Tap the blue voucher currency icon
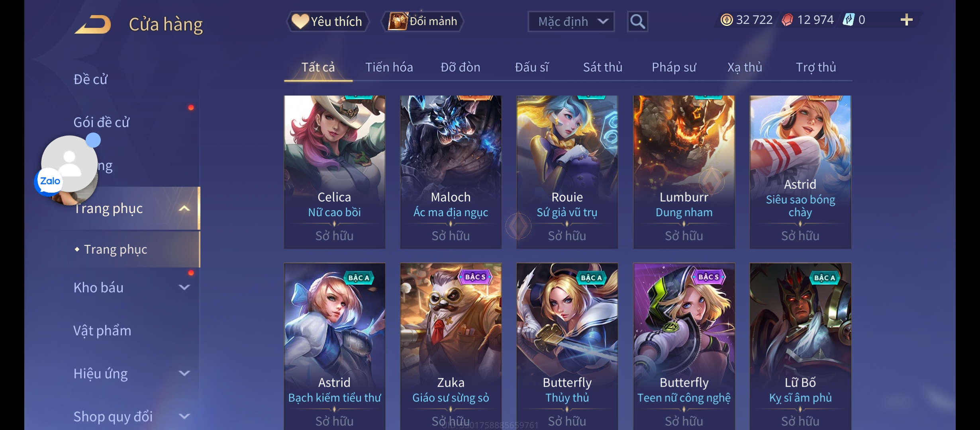The height and width of the screenshot is (430, 980). (849, 20)
